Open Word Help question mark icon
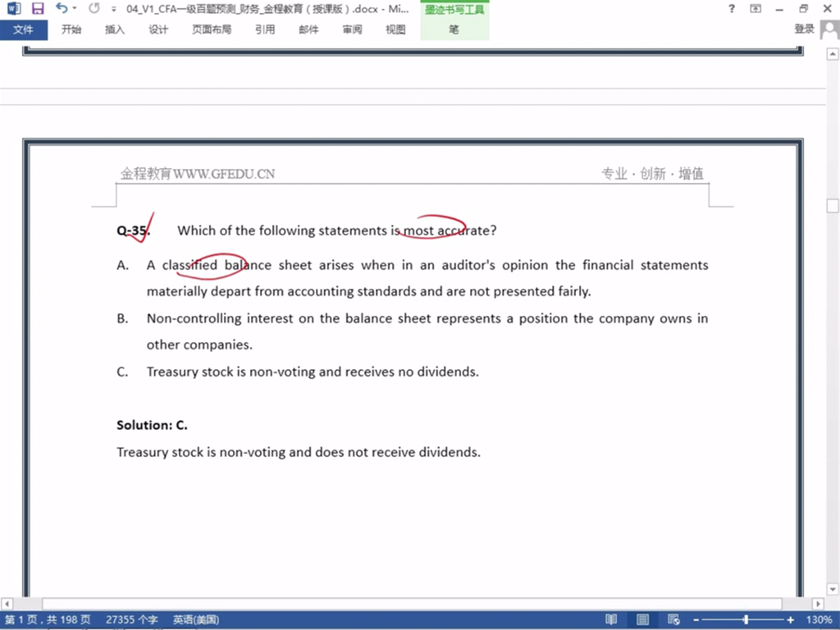Image resolution: width=840 pixels, height=630 pixels. tap(732, 9)
